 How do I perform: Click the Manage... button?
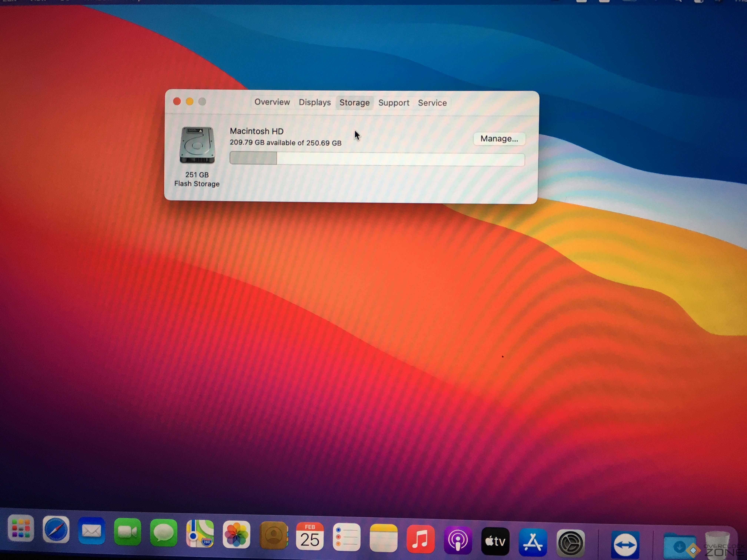(499, 139)
